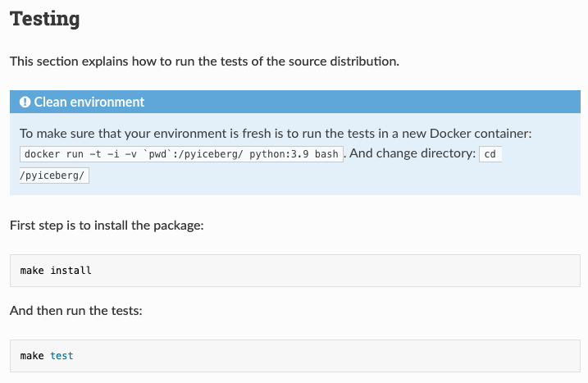Click "And then run the tests" text
Image resolution: width=588 pixels, height=383 pixels.
coord(77,311)
